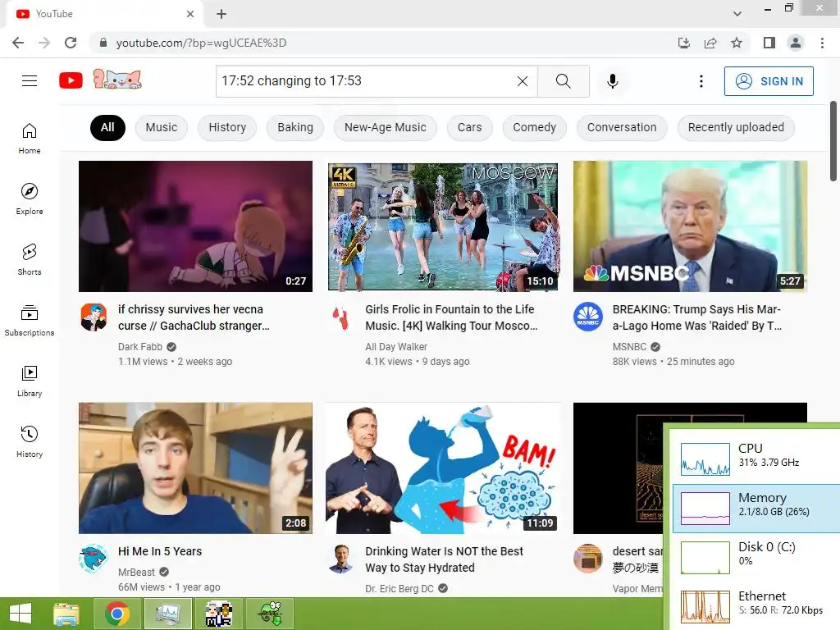Expand Chrome tab search chevron
Image resolution: width=840 pixels, height=630 pixels.
[737, 14]
